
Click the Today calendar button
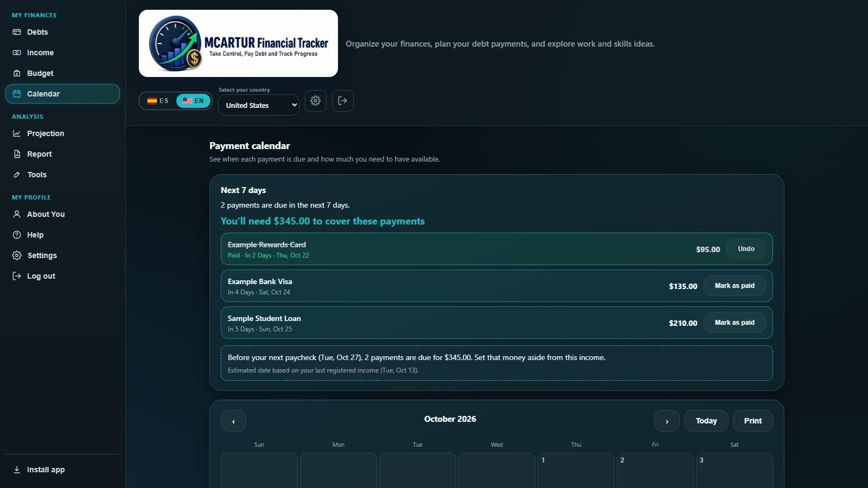point(706,421)
